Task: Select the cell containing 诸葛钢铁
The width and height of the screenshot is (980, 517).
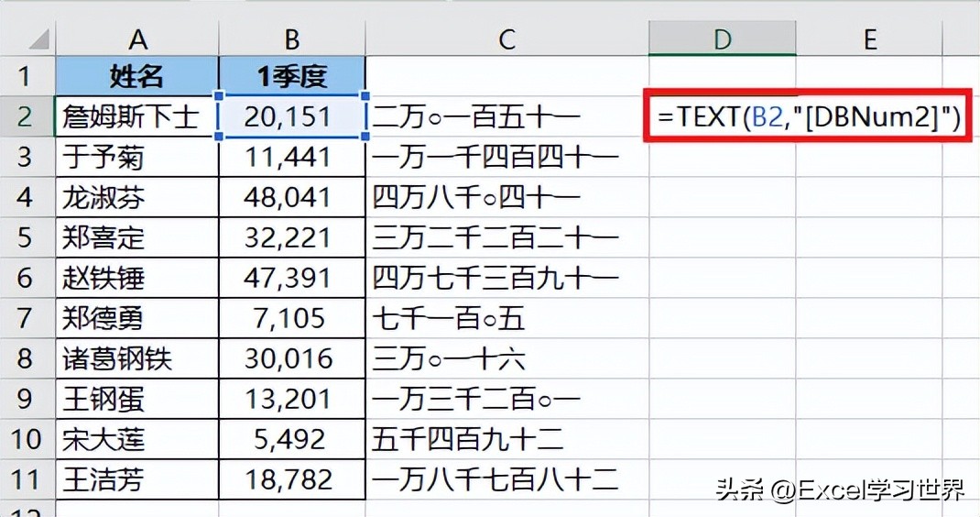Action: click(x=137, y=358)
